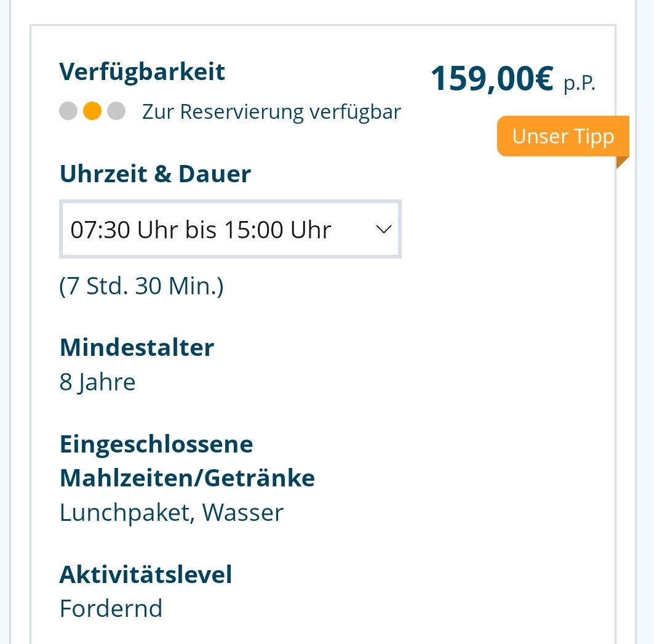Click the 'Mahlzeiten/Getränke' heading line
Screen dimensions: 654x644
coord(187,478)
